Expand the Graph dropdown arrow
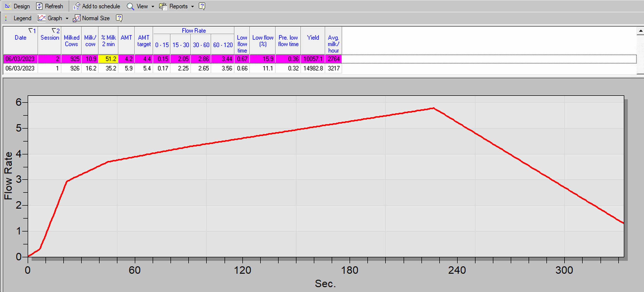644x292 pixels. [x=67, y=18]
